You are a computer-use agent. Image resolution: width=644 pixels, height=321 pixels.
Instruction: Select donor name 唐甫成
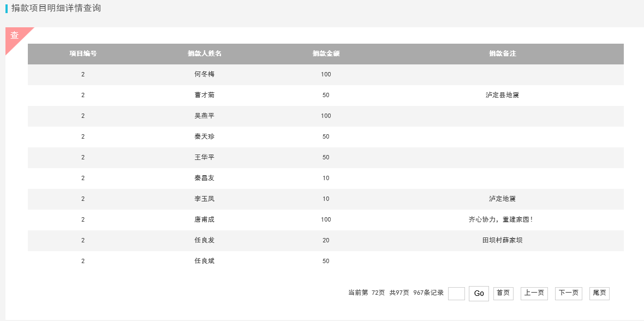[x=205, y=219]
